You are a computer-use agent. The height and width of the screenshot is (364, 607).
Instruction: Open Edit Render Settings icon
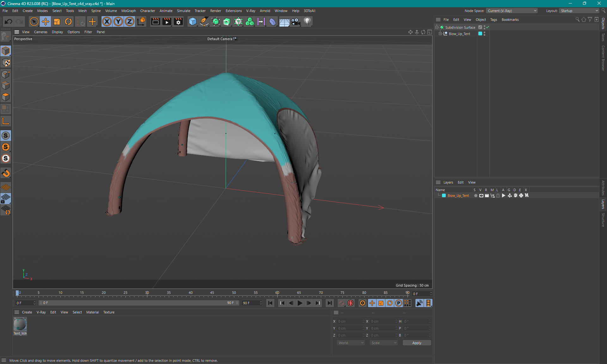tap(178, 21)
